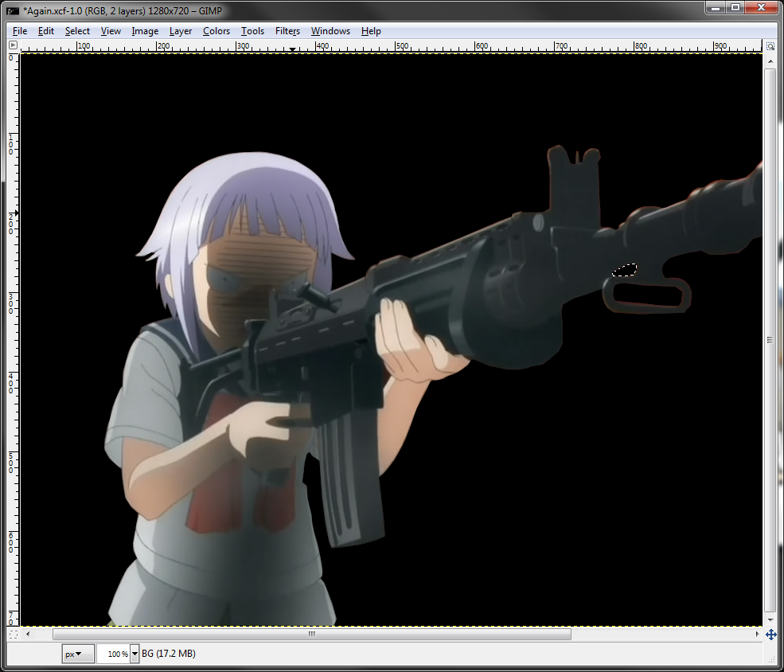Open the Filters menu
Screen dimensions: 784x672
pos(287,31)
